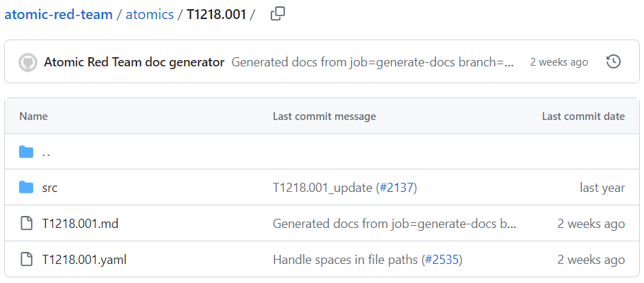644x283 pixels.
Task: Open the T1218.001.md Generated docs commit message
Action: click(394, 224)
